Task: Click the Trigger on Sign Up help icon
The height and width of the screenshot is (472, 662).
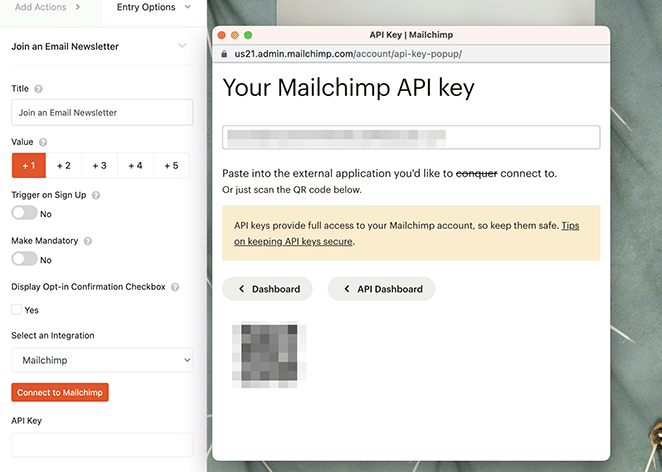Action: (96, 195)
